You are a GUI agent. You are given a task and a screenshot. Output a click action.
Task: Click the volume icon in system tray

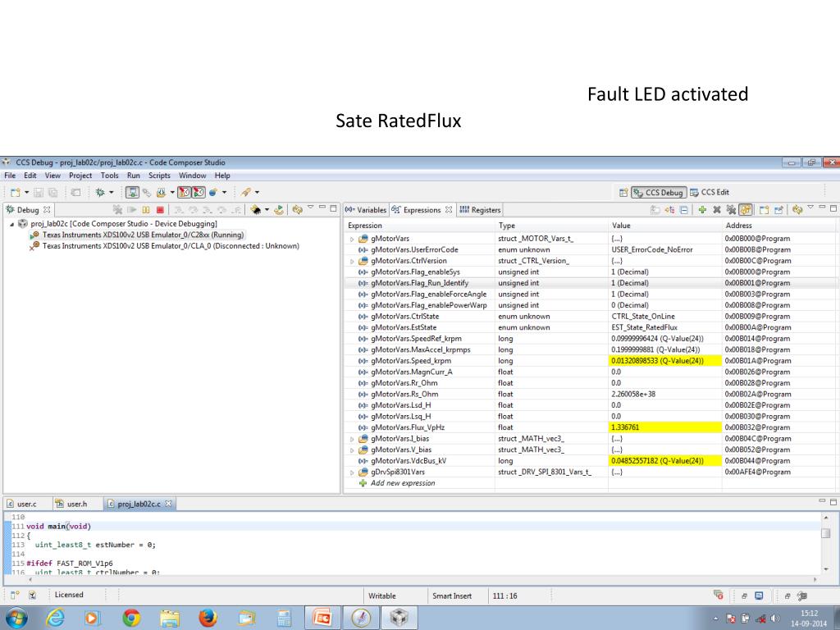774,619
